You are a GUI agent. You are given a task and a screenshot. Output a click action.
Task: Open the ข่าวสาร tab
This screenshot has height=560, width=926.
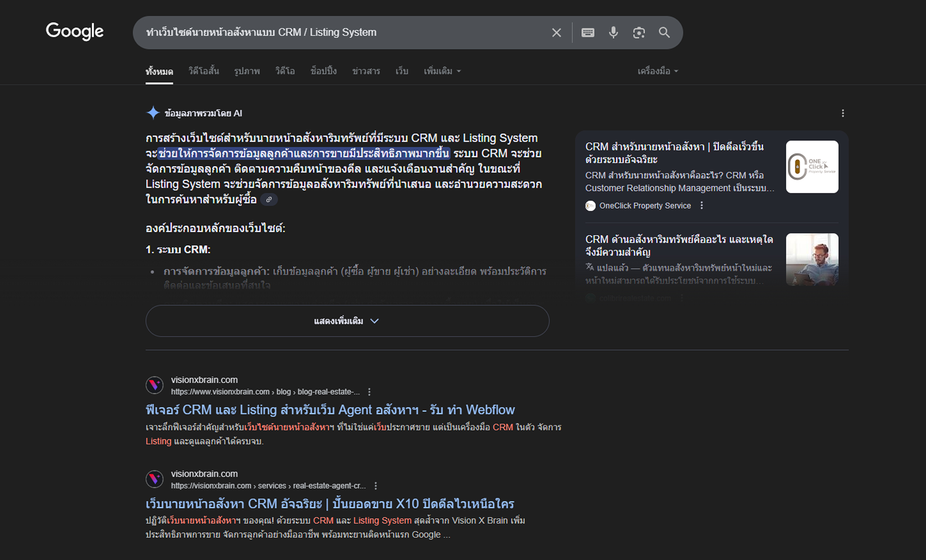(x=366, y=71)
